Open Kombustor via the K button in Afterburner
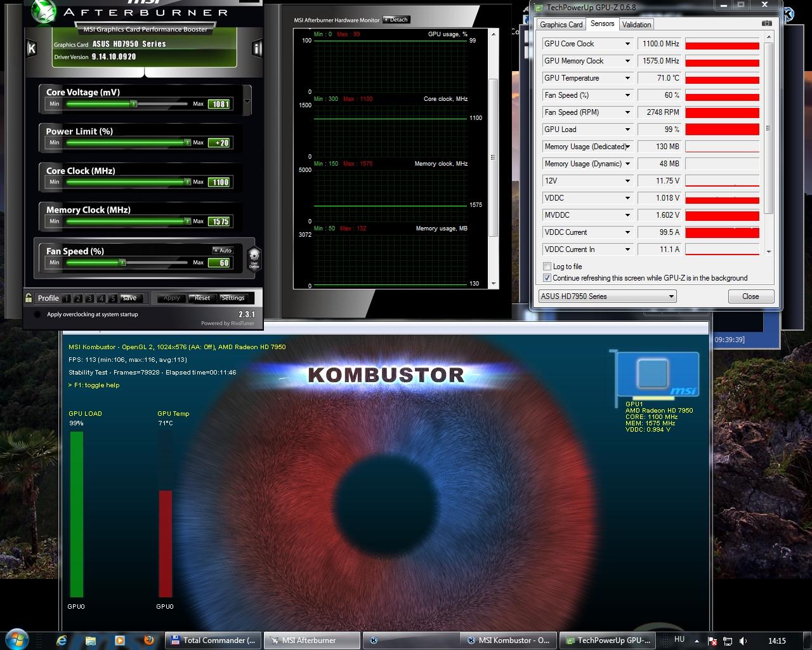Image resolution: width=812 pixels, height=650 pixels. coord(32,48)
